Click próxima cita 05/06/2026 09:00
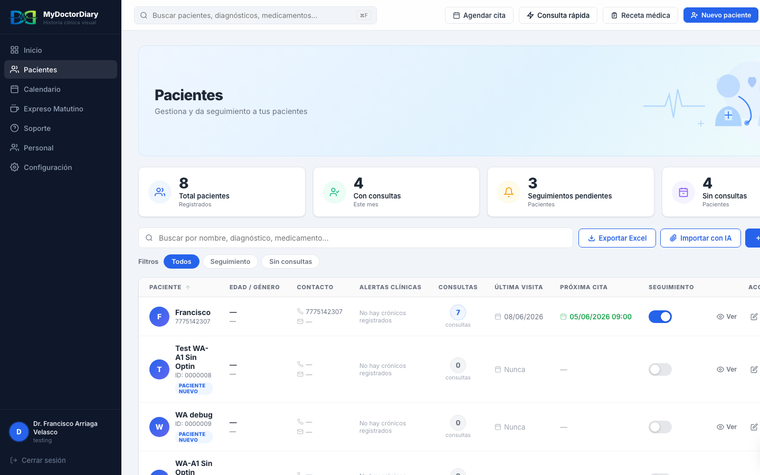 [600, 317]
